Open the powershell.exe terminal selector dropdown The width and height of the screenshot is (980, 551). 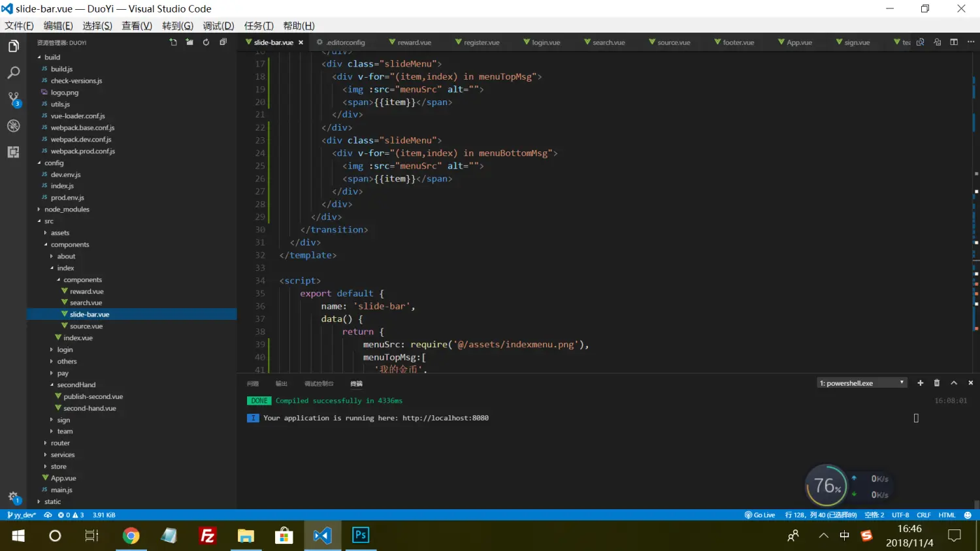pyautogui.click(x=862, y=383)
